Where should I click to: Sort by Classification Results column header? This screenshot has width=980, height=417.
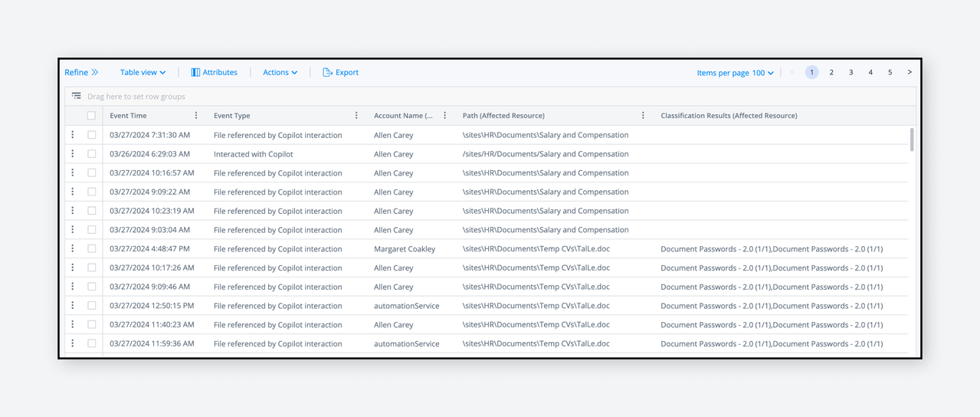729,116
